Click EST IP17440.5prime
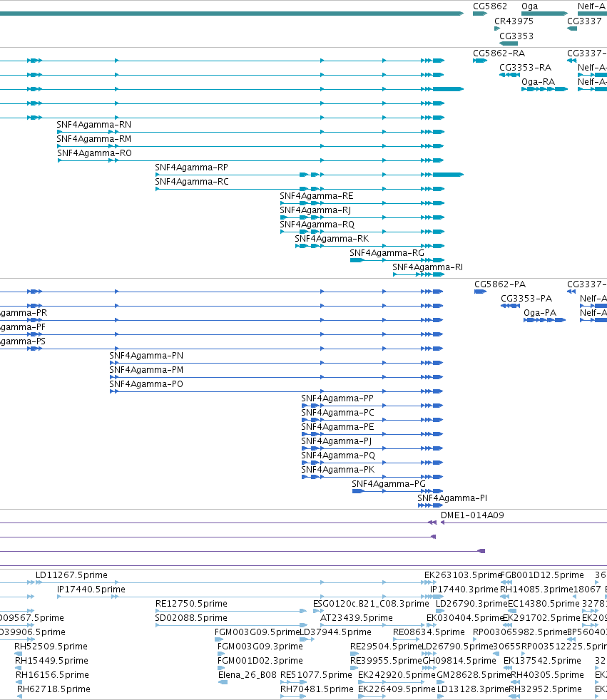 tap(91, 590)
